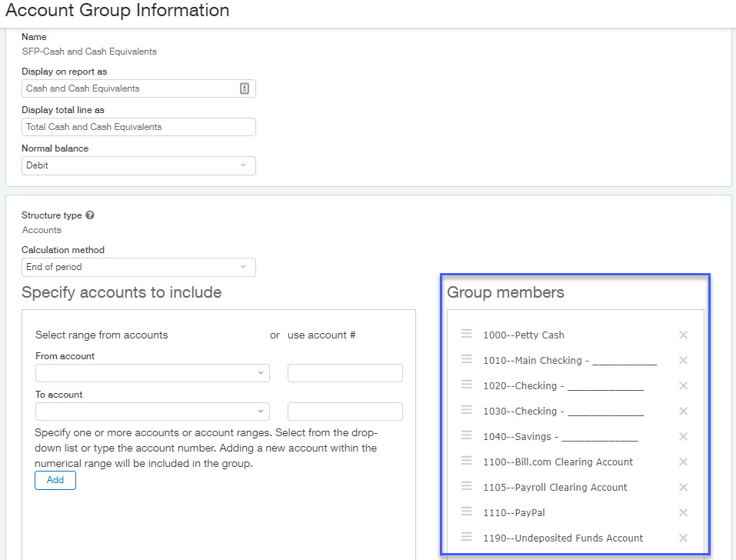Click drag handle next to 1000--Petty Cash
This screenshot has height=560, width=736.
coord(466,334)
